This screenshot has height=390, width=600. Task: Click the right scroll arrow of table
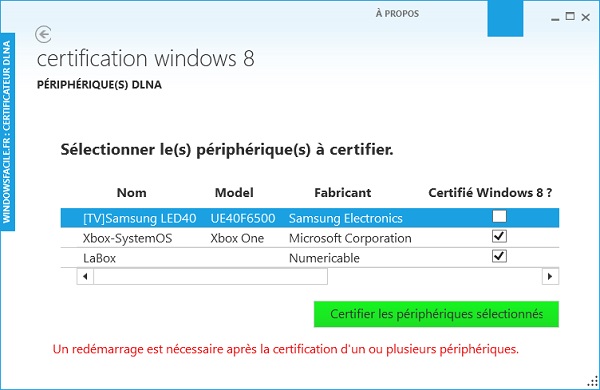tap(550, 276)
